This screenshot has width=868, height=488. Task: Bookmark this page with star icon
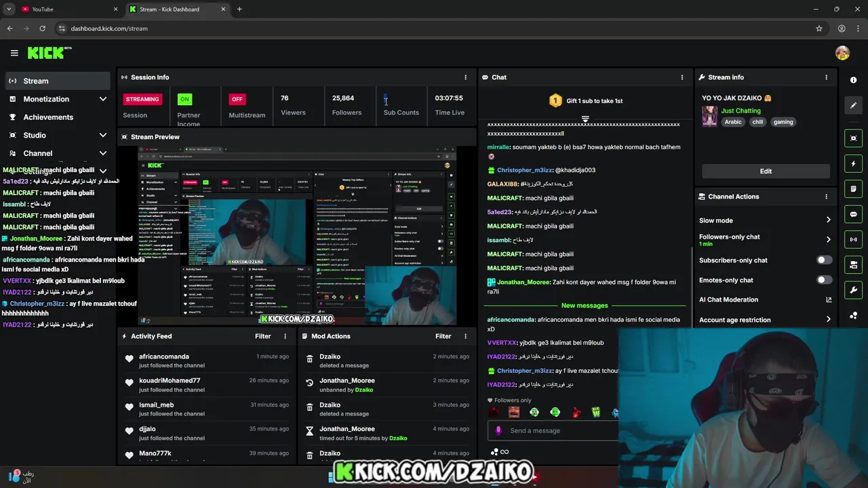(x=819, y=28)
